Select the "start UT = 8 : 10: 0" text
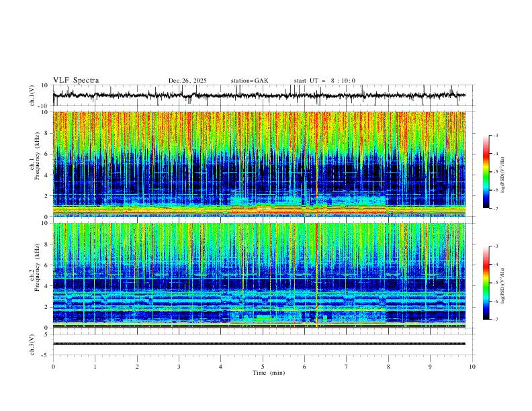This screenshot has height=411, width=532. (324, 81)
